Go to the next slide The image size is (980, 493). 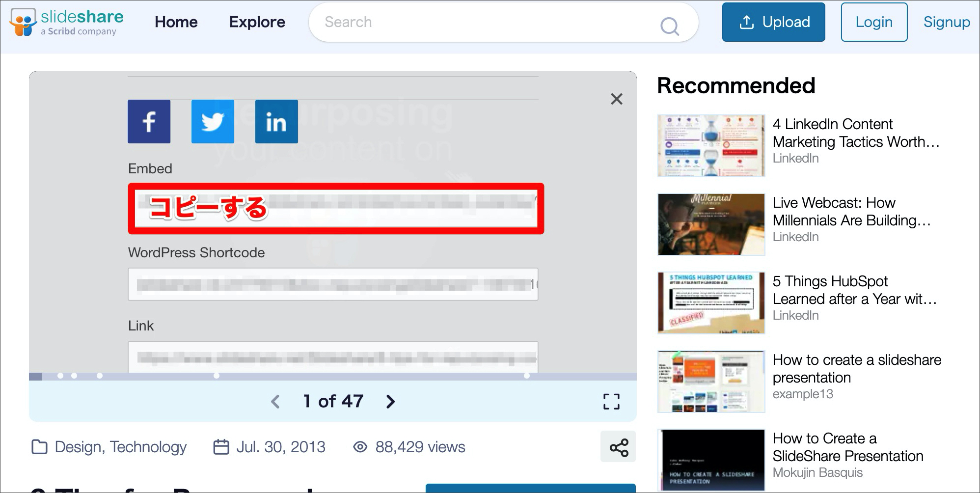pos(390,402)
